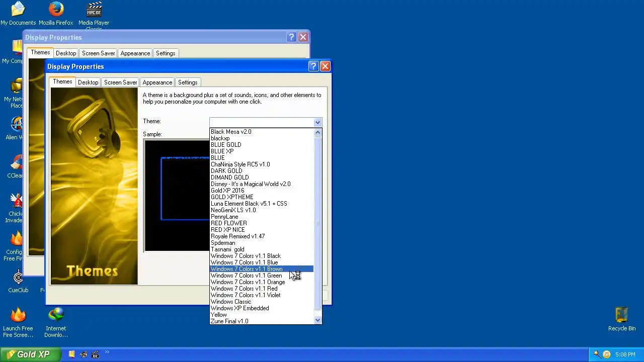Open Media Player Classic desktop icon
The width and height of the screenshot is (644, 362).
coord(94,15)
